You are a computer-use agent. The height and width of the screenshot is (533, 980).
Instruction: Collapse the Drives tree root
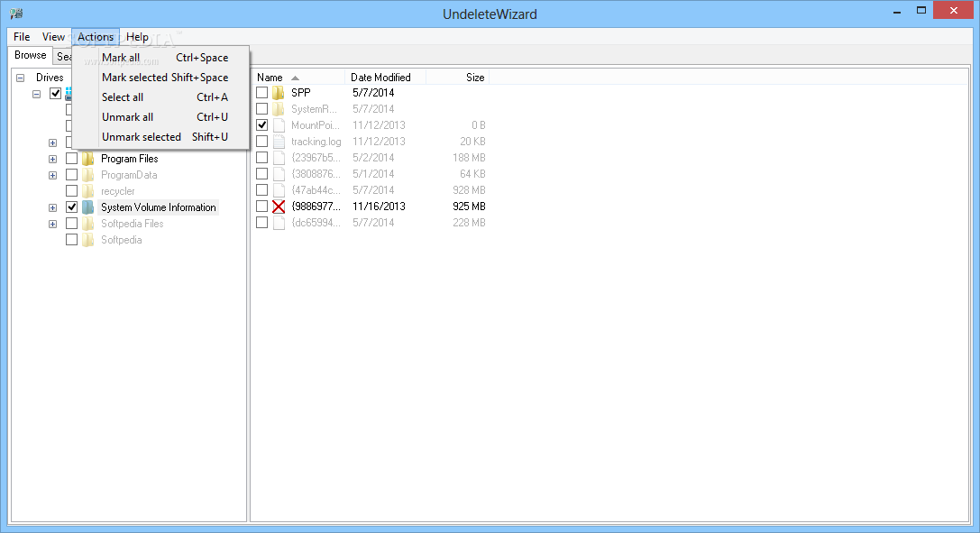[x=21, y=78]
